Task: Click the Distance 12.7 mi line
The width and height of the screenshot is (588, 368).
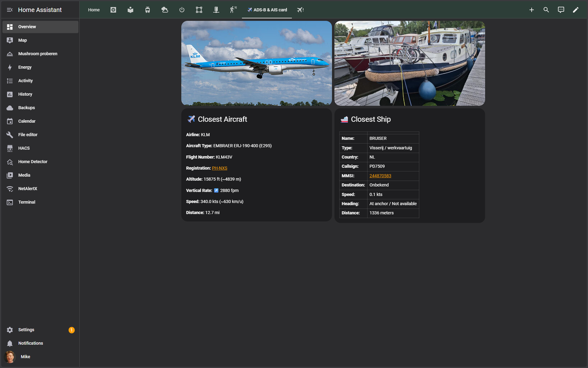Action: 203,213
